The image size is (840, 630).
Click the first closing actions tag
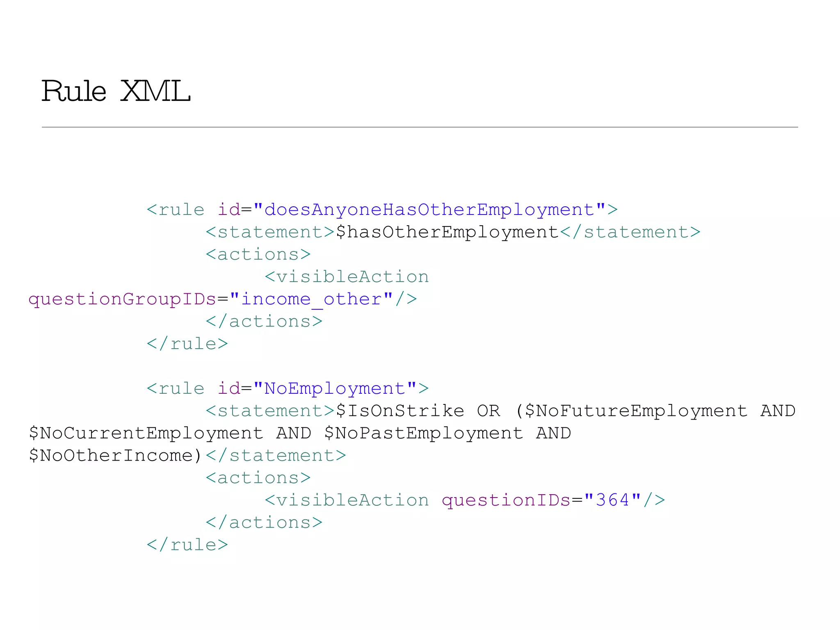264,321
